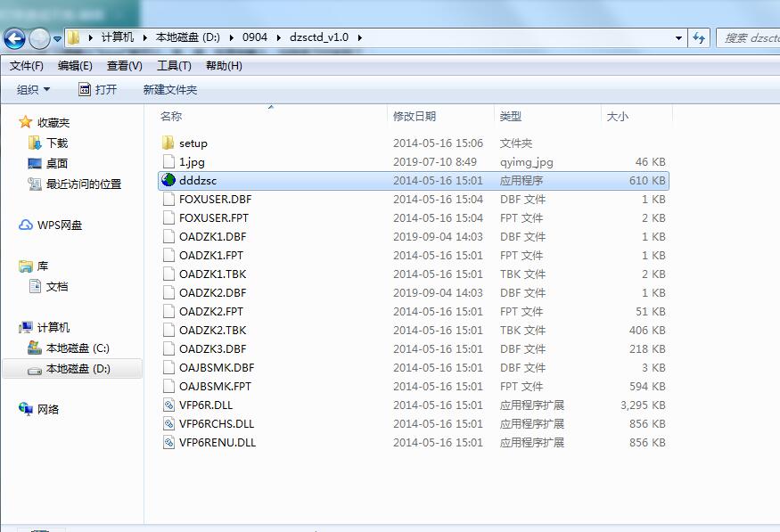This screenshot has width=780, height=532.
Task: Select the OADZK1.TBK file icon
Action: [168, 274]
